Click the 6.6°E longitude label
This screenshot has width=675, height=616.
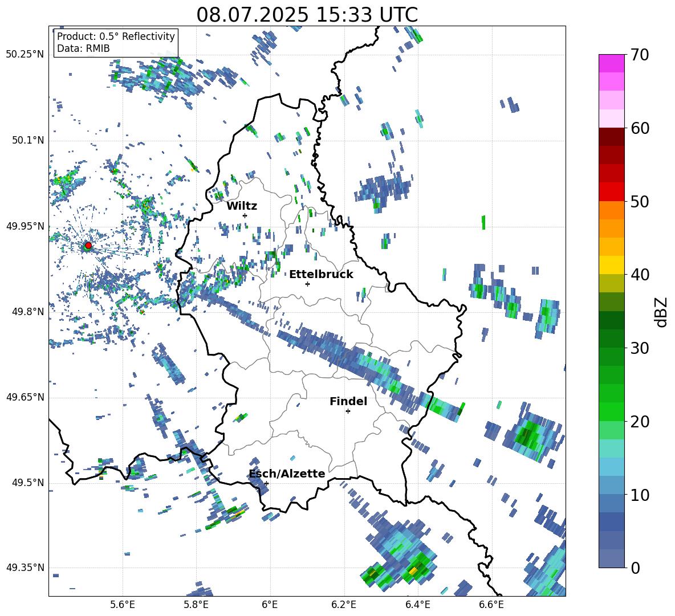(491, 605)
